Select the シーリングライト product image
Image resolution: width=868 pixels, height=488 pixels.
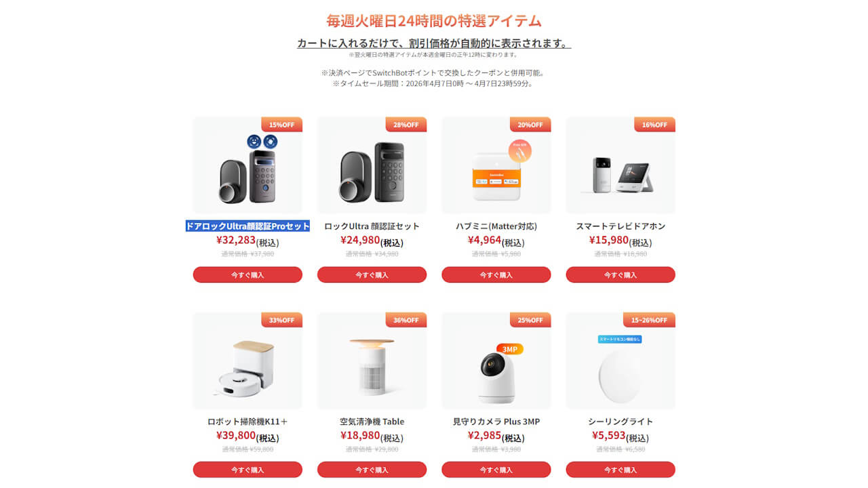point(620,361)
